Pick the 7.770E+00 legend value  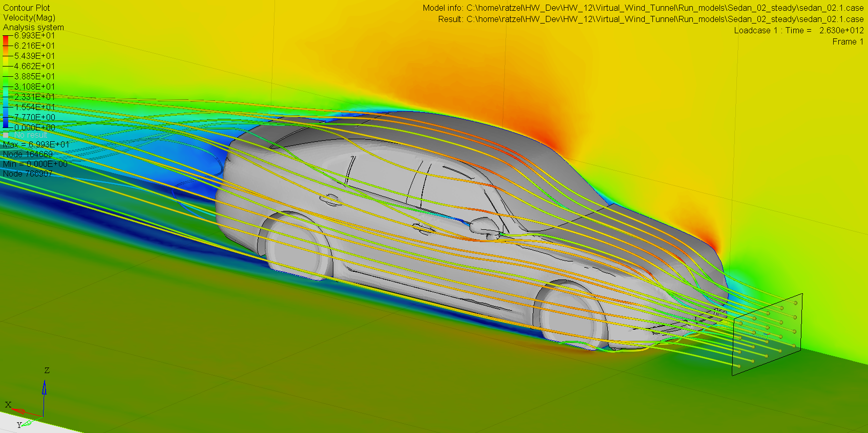click(x=34, y=117)
